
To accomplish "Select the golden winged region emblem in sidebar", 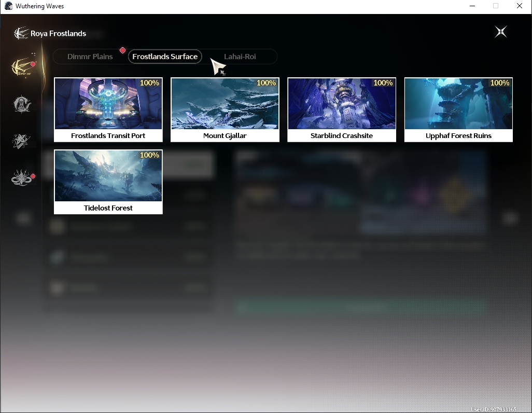I will 23,66.
